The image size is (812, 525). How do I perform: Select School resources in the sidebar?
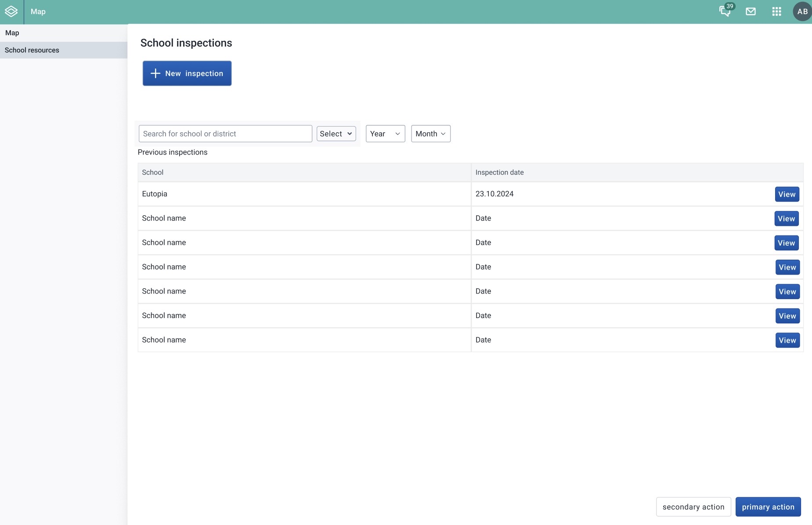pyautogui.click(x=32, y=50)
